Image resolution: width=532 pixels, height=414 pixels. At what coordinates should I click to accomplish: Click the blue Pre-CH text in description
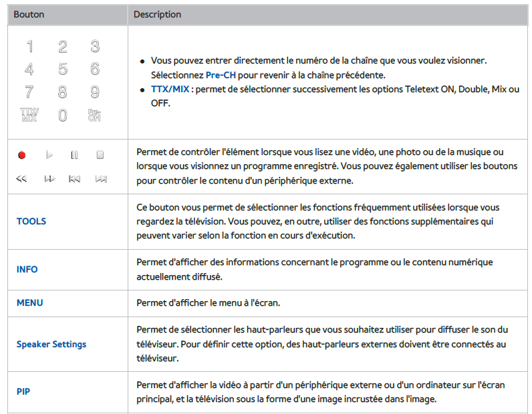coord(221,75)
